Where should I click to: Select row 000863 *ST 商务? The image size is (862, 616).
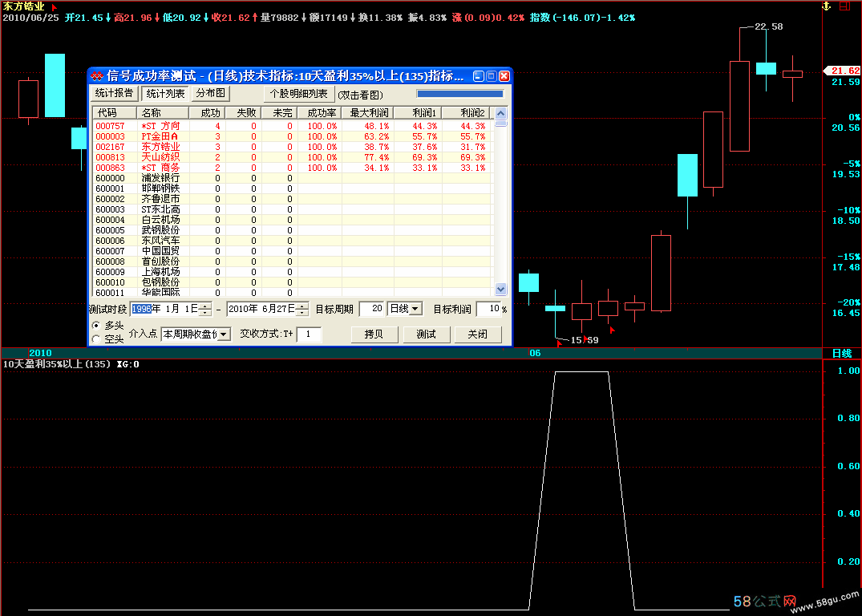coord(293,168)
